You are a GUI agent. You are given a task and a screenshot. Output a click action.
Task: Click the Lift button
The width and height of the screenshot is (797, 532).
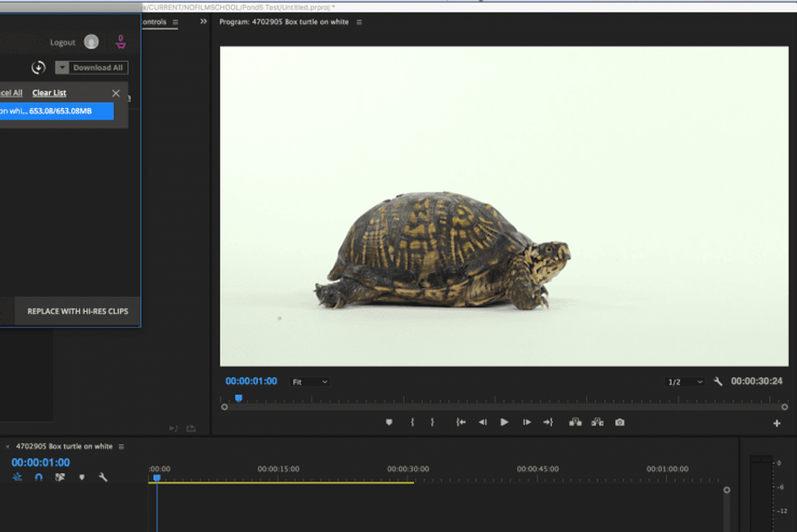[x=576, y=422]
